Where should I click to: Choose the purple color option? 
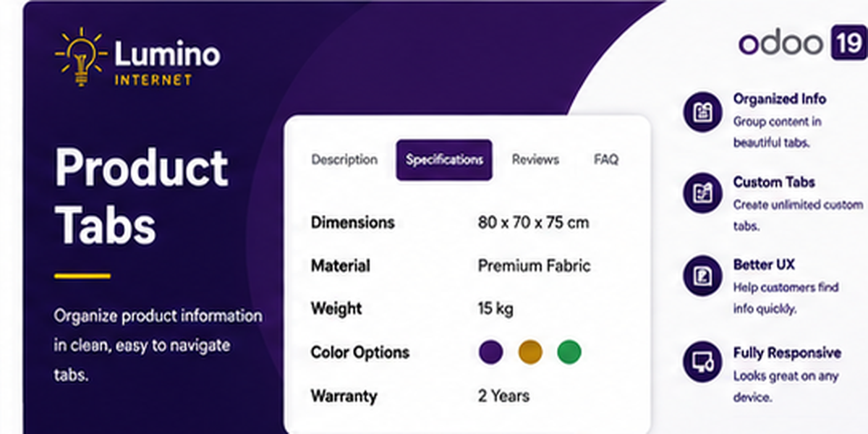pos(491,352)
